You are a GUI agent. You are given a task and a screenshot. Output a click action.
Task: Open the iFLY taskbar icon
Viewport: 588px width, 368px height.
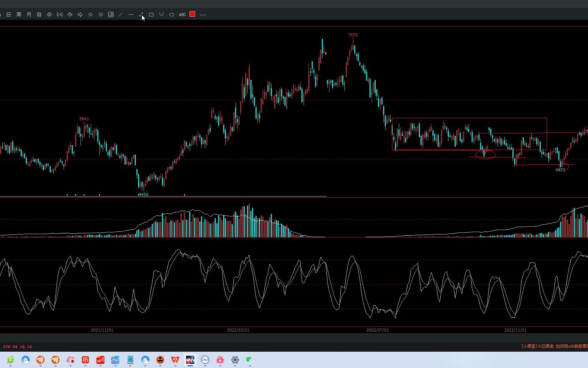[205, 360]
